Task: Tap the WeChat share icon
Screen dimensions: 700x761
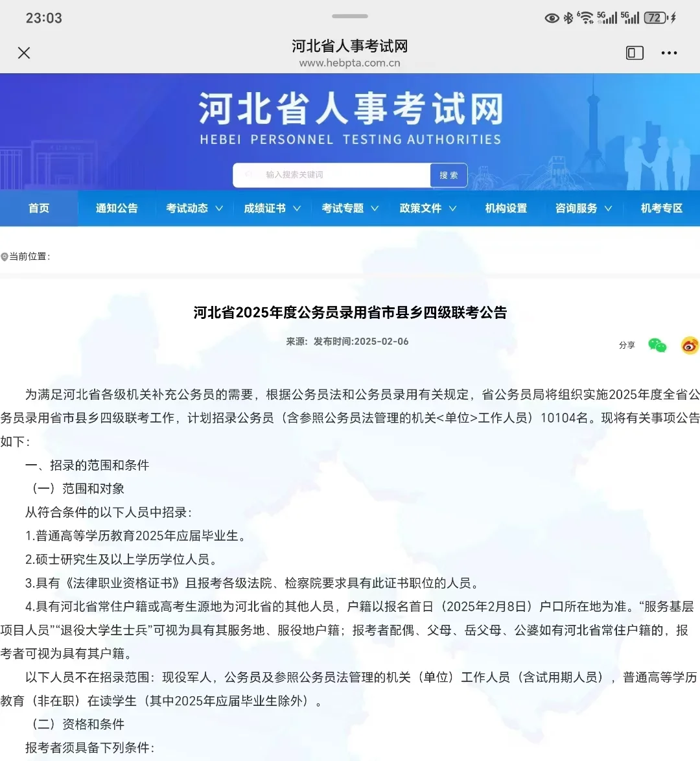Action: [x=657, y=345]
